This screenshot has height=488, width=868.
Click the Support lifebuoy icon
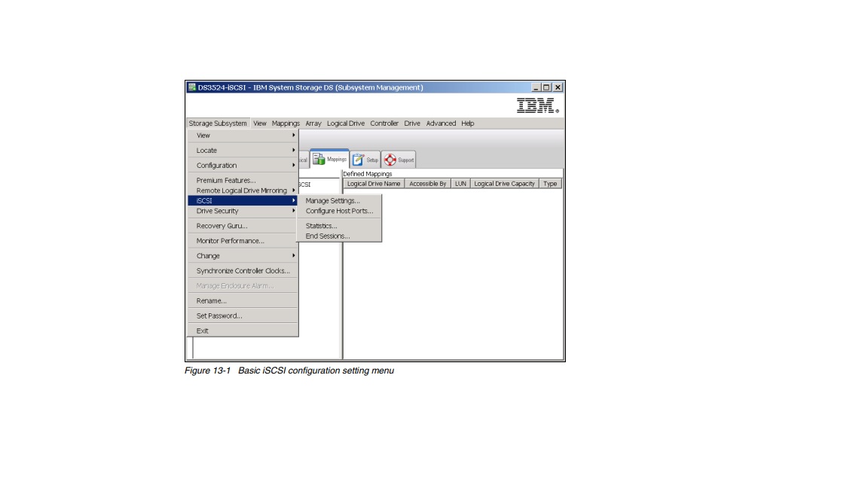click(x=391, y=160)
